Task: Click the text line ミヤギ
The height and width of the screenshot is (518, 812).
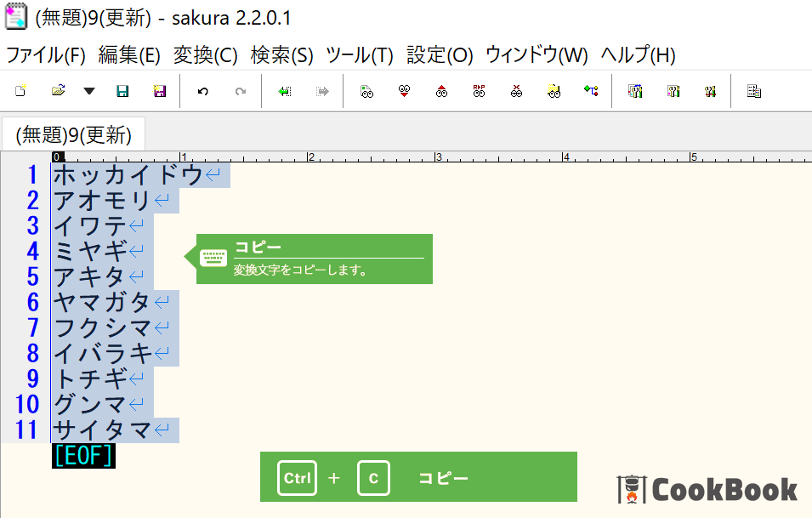Action: 90,251
